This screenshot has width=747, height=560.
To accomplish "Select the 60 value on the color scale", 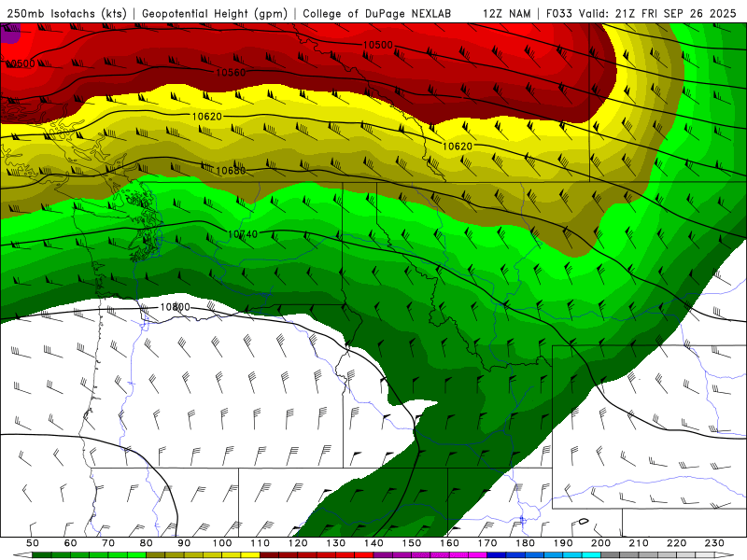I will [70, 543].
